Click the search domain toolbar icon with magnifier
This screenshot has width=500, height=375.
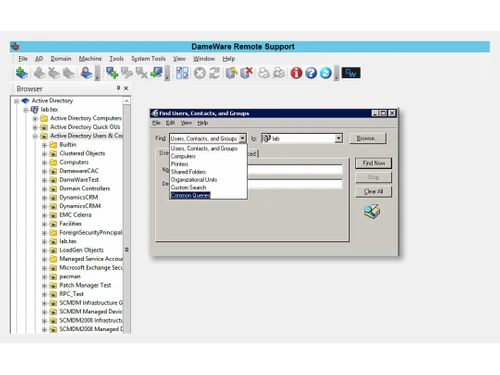[x=86, y=73]
